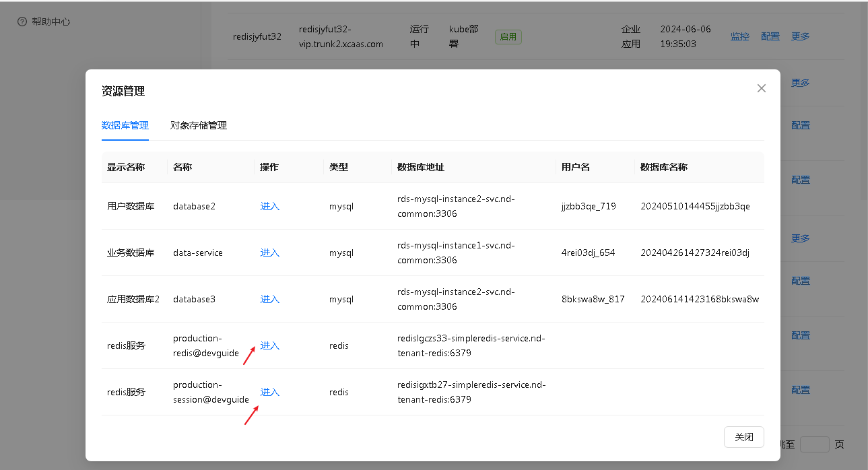The image size is (868, 470).
Task: Click 企业应用 cell in redisjyfut32 row
Action: pyautogui.click(x=631, y=36)
